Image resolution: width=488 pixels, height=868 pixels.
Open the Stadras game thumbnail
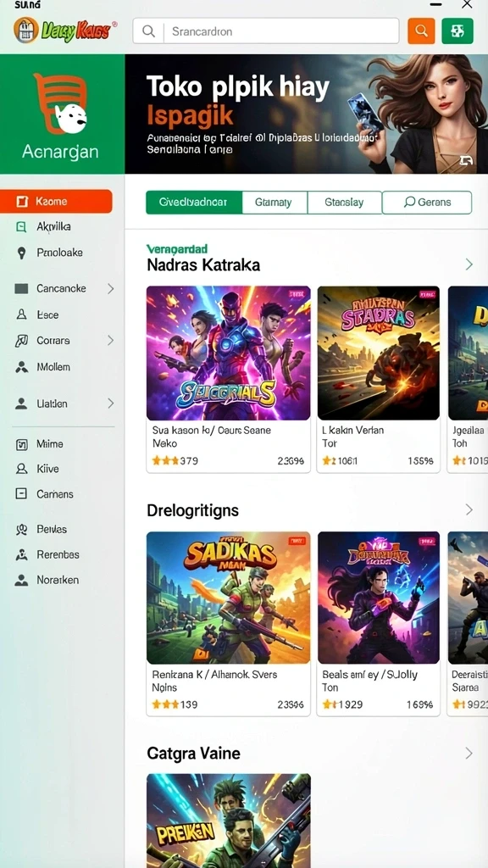click(379, 353)
